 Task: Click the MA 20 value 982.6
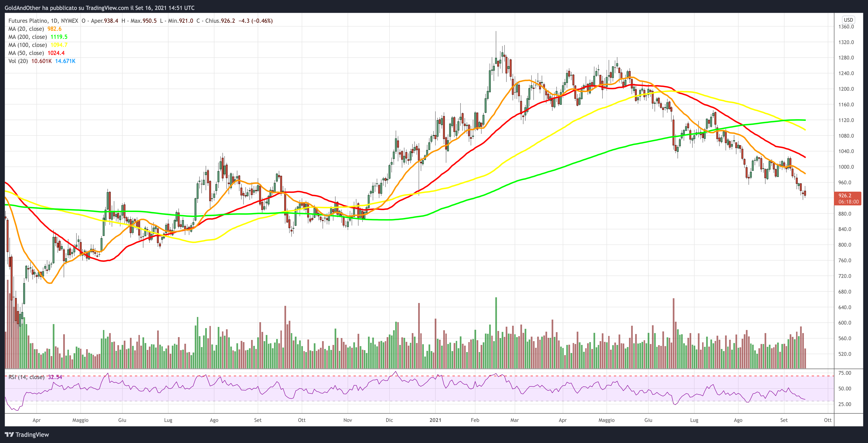pyautogui.click(x=54, y=29)
